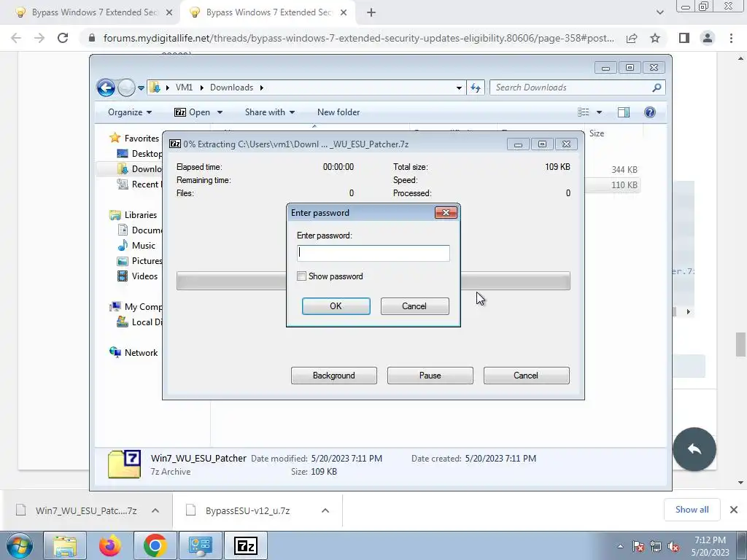Open Chrome three-dot menu
The height and width of the screenshot is (560, 747).
731,38
